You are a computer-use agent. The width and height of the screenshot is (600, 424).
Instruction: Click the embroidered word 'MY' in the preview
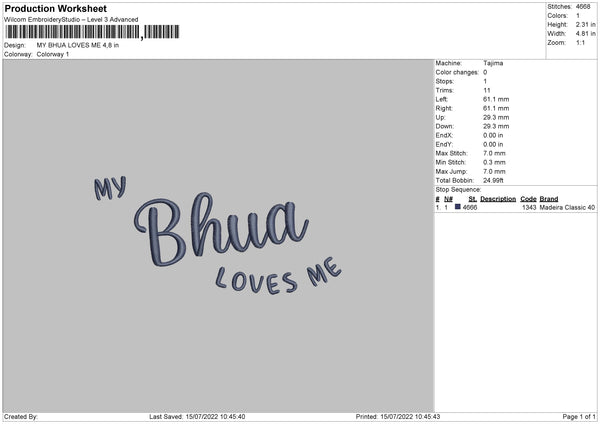[x=110, y=188]
